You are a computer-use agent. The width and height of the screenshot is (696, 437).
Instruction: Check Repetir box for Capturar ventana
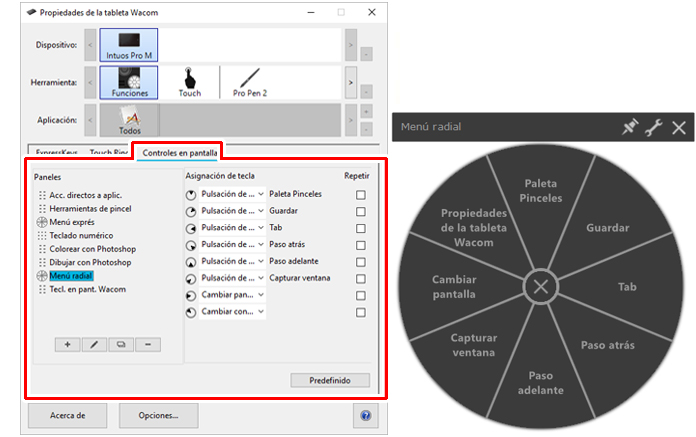pyautogui.click(x=360, y=278)
